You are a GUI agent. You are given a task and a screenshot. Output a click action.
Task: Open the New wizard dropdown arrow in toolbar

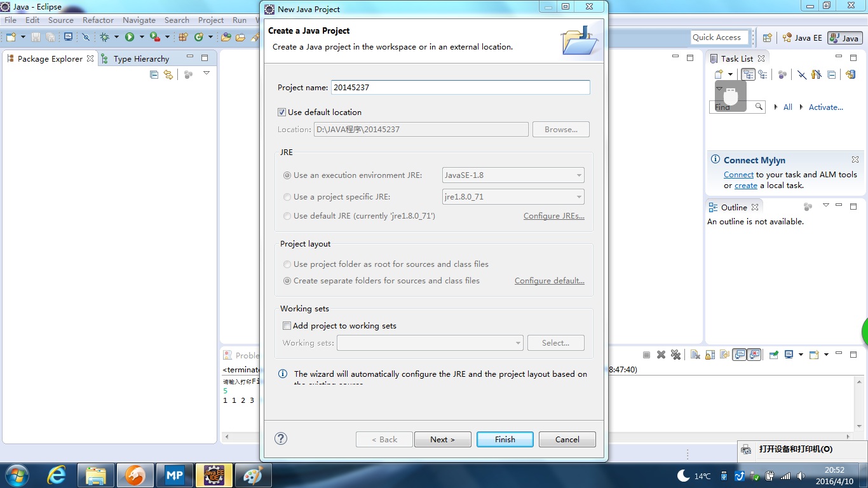(23, 37)
